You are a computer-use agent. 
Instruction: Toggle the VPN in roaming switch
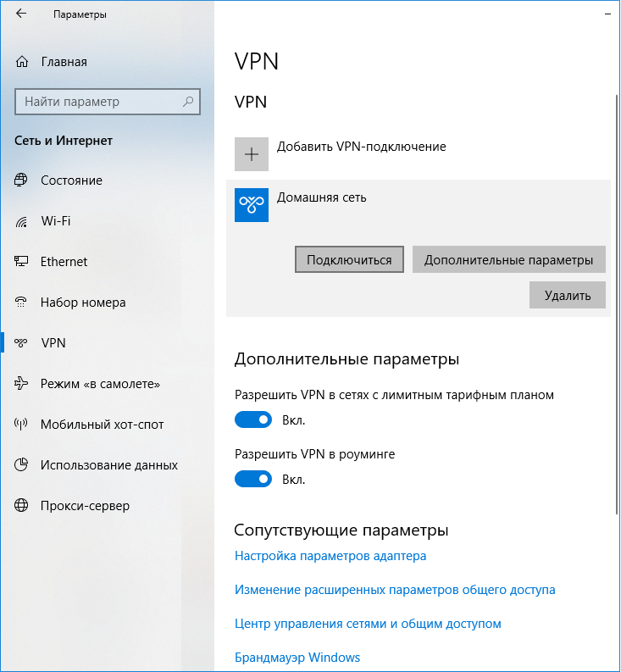(253, 479)
